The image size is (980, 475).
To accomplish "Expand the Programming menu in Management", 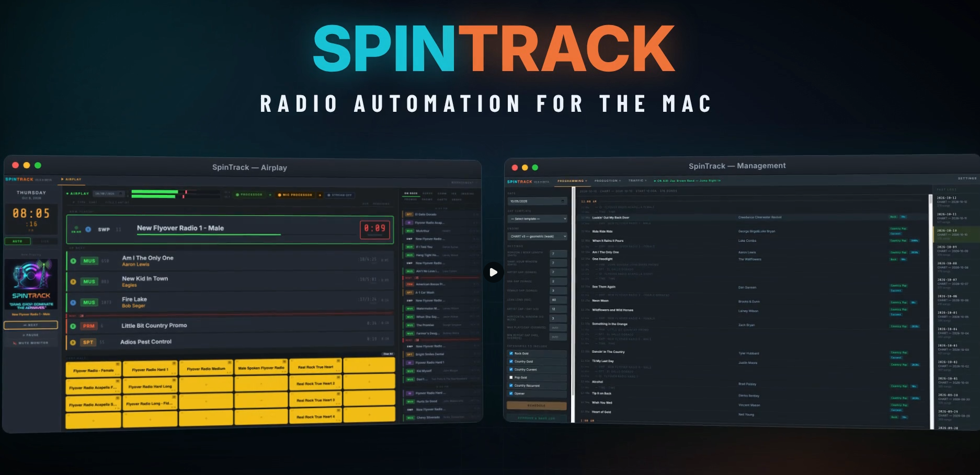I will point(572,181).
